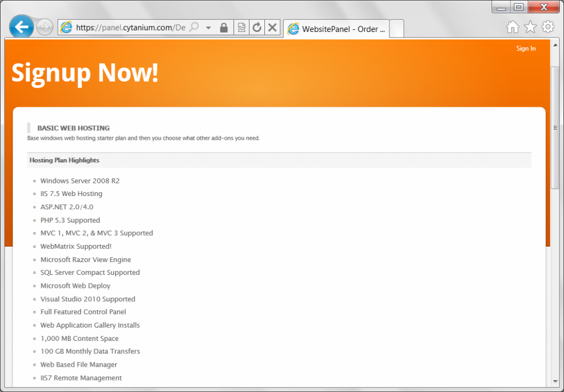Click 'Full Featured Control Panel' item
Viewport: 564px width, 392px height.
coord(83,312)
